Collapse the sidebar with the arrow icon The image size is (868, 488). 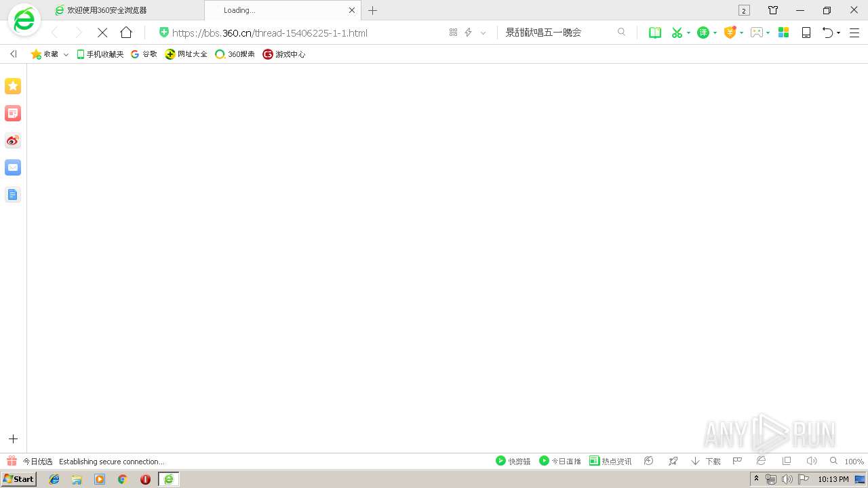pyautogui.click(x=13, y=54)
